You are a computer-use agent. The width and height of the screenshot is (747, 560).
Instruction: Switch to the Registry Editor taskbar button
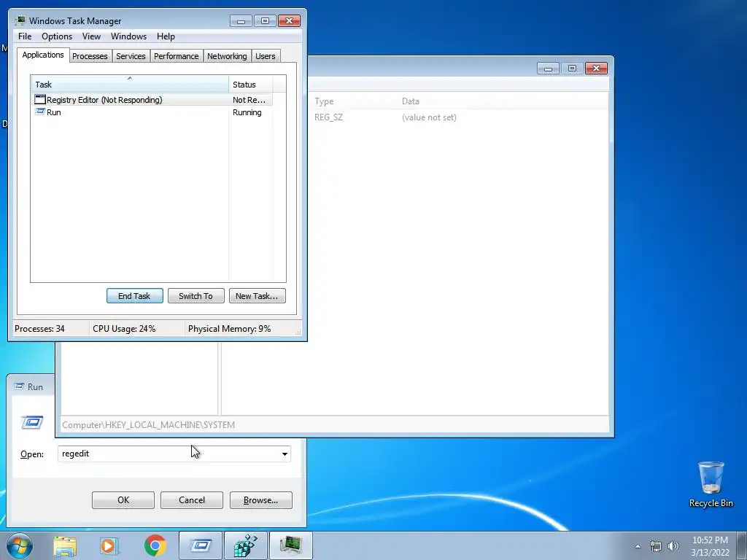246,545
